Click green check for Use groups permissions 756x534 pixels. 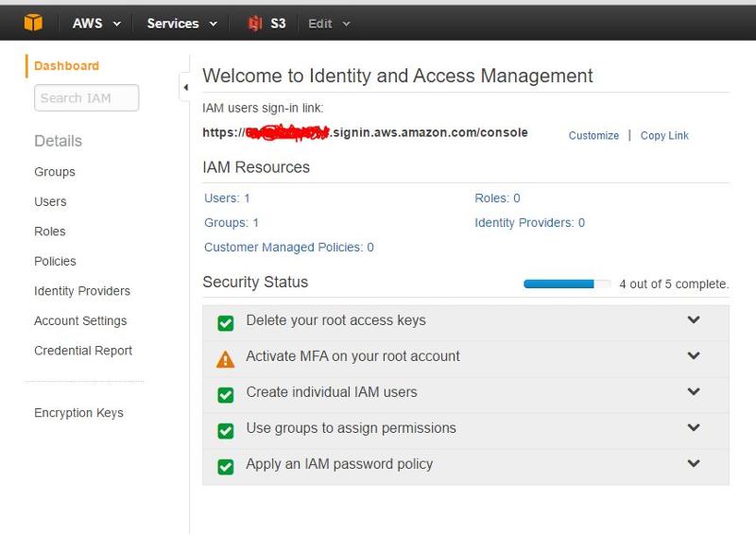pos(226,430)
